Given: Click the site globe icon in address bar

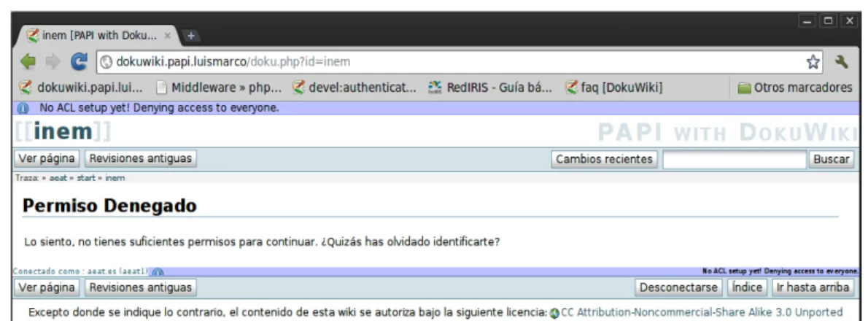Looking at the screenshot, I should coord(106,62).
